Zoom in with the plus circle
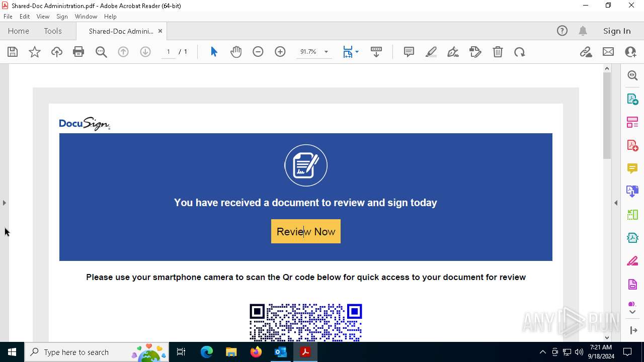The width and height of the screenshot is (644, 362). click(x=280, y=52)
